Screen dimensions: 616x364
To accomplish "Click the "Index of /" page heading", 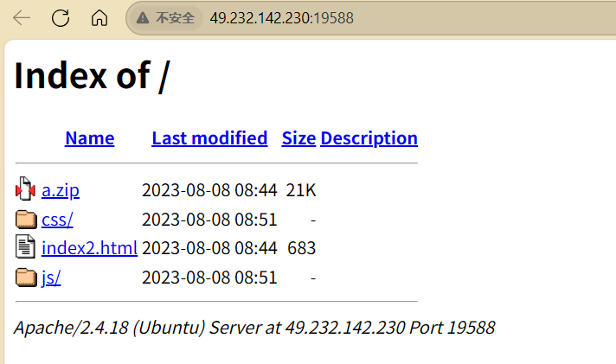I will [92, 76].
